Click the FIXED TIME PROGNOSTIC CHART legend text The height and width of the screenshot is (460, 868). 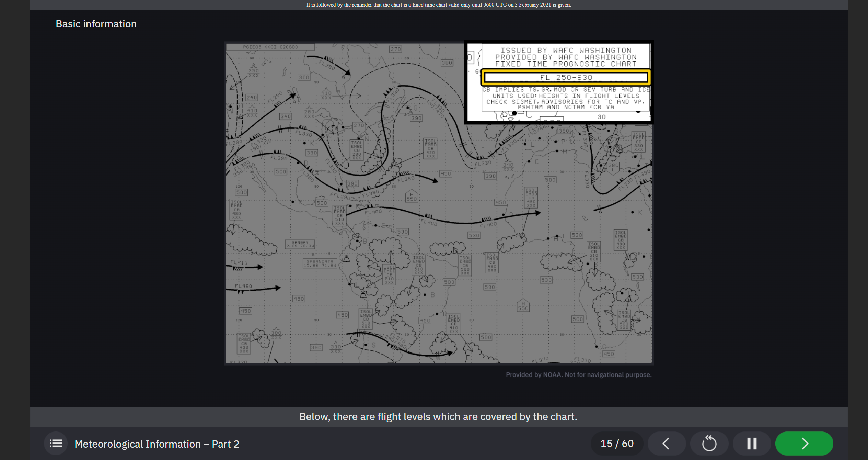pyautogui.click(x=566, y=64)
